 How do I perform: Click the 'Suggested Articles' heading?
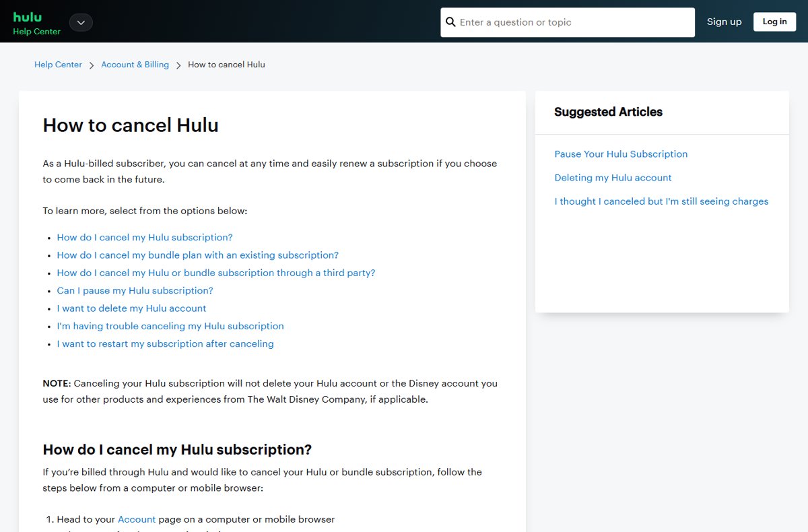click(608, 112)
